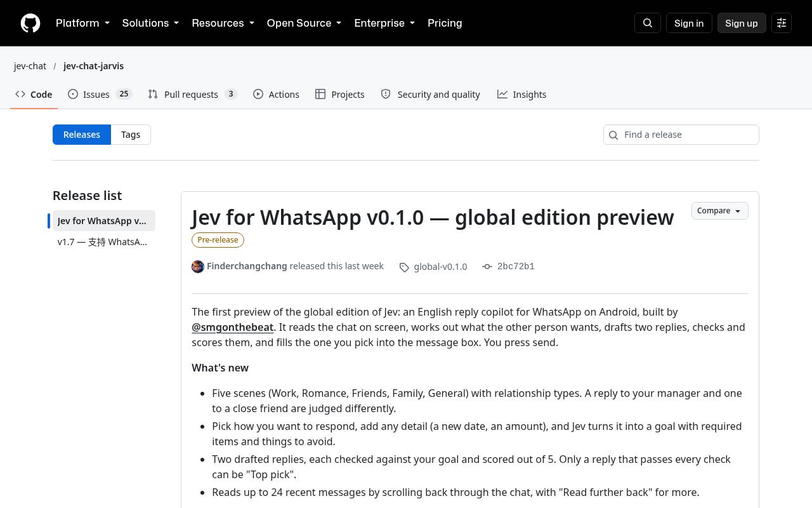Focus the Find a release field
The height and width of the screenshot is (508, 812).
(x=681, y=135)
